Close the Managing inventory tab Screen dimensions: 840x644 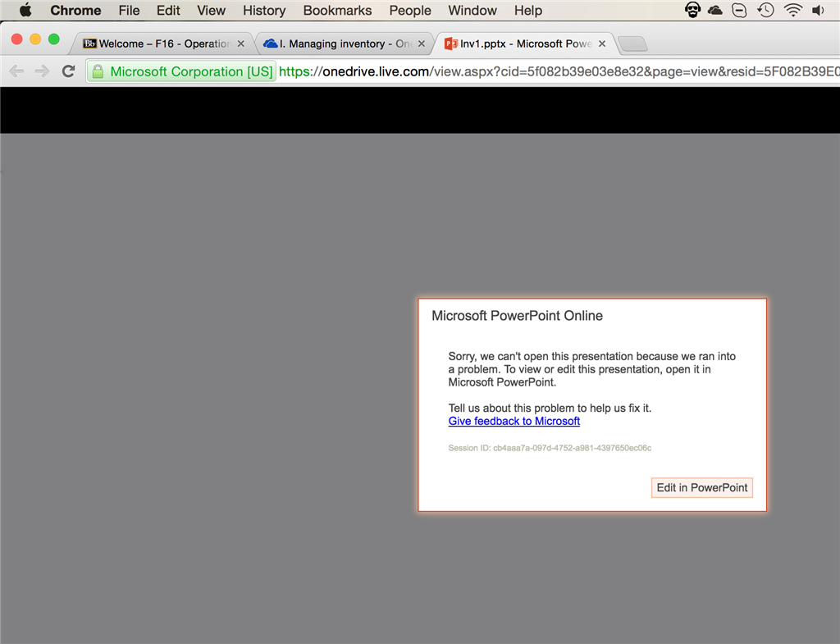[422, 43]
